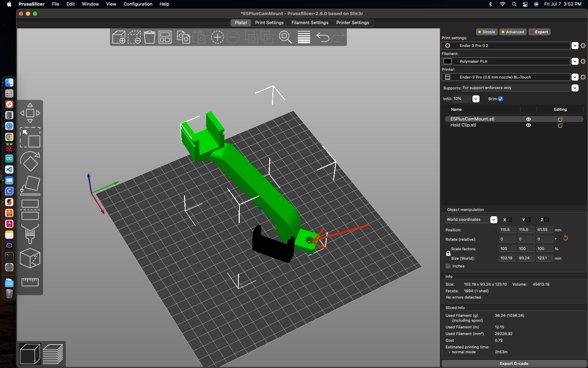This screenshot has width=588, height=368.
Task: Open the Variable layer height tool
Action: pos(303,37)
